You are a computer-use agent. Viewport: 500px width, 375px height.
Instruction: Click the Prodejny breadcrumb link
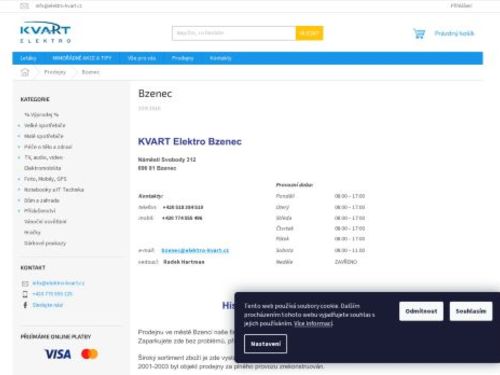point(55,72)
